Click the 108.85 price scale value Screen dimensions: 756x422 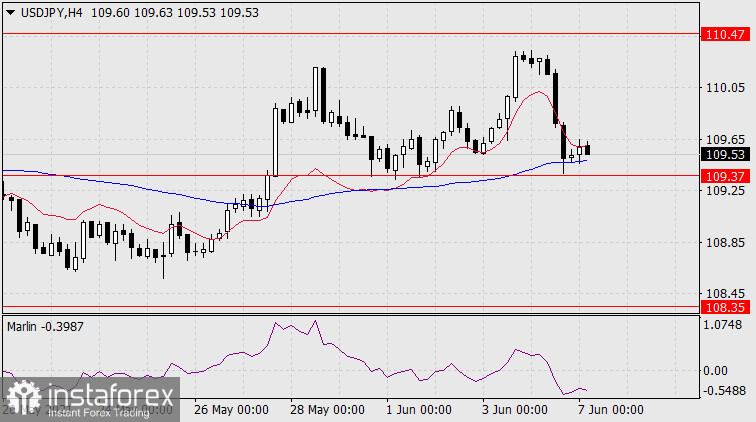pyautogui.click(x=724, y=243)
